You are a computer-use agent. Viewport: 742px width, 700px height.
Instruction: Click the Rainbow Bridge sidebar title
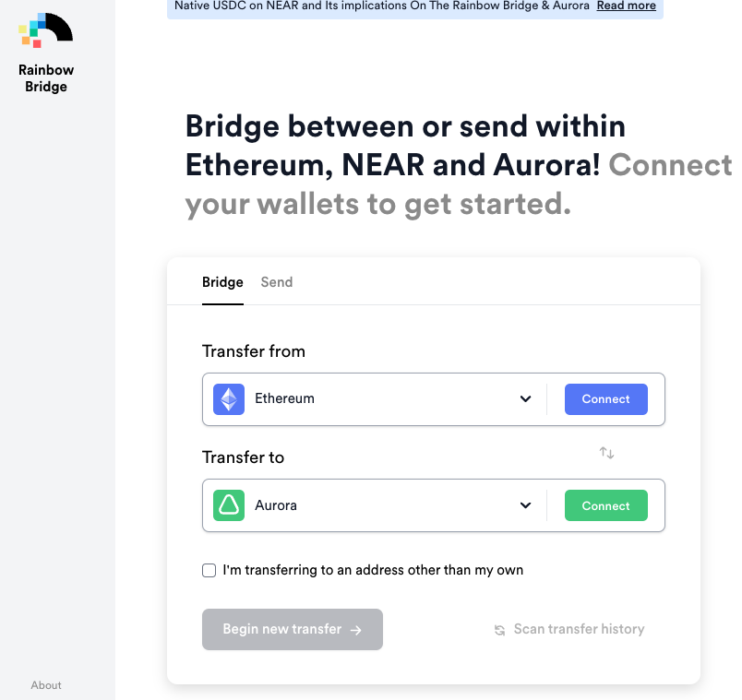click(x=46, y=78)
